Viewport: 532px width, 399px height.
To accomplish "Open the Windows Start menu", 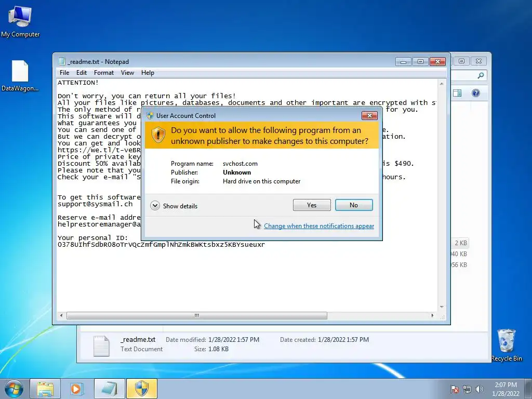I will click(14, 389).
